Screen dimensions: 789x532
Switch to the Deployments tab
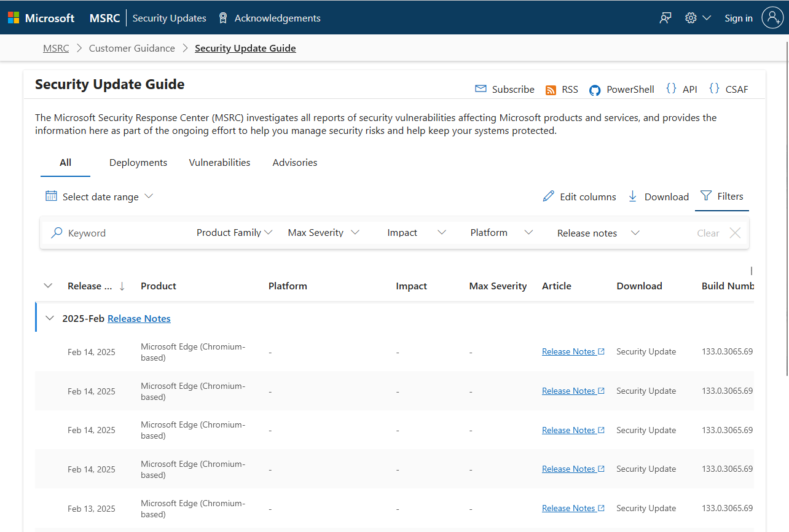pos(138,163)
